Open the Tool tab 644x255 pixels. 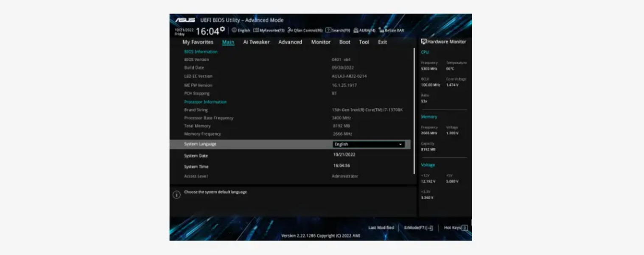(x=364, y=42)
